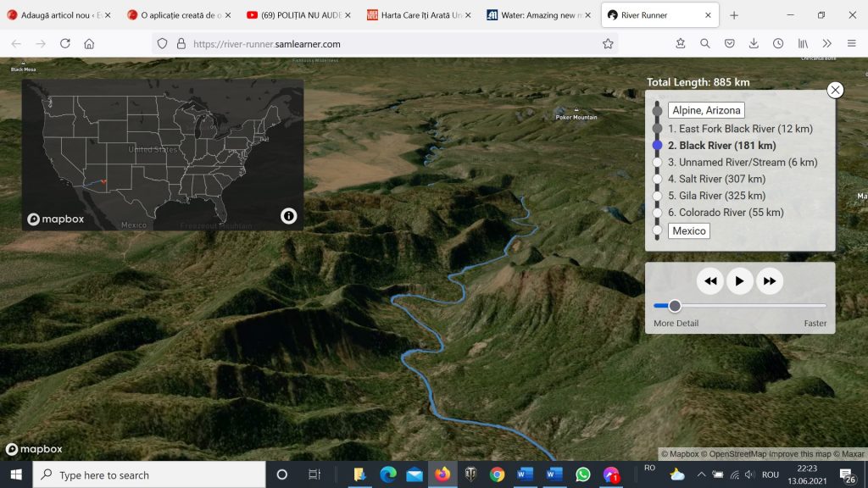Close the river path panel
Image resolution: width=868 pixels, height=488 pixels.
[835, 90]
